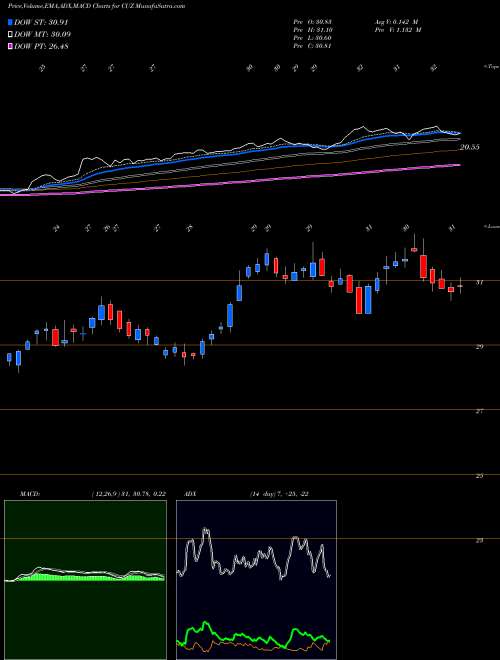Click the 23 axis label beside ADX panel
The image size is (500, 660).
(479, 541)
